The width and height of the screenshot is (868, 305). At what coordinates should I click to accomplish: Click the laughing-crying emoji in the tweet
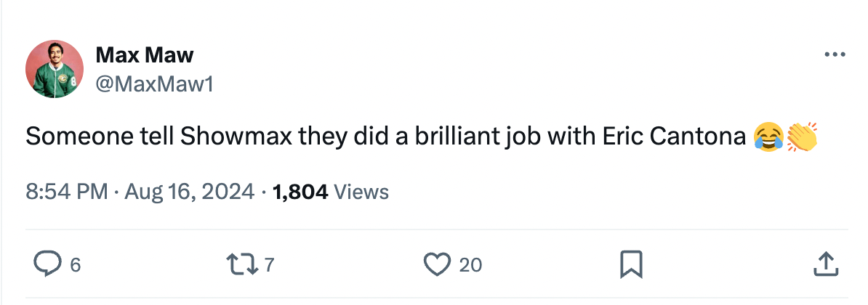(768, 137)
